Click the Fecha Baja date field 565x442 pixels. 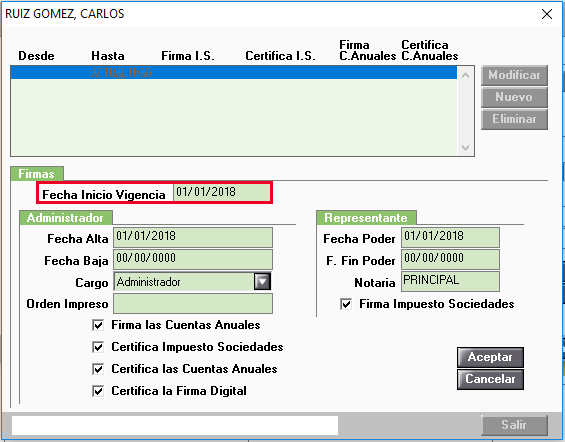[193, 259]
